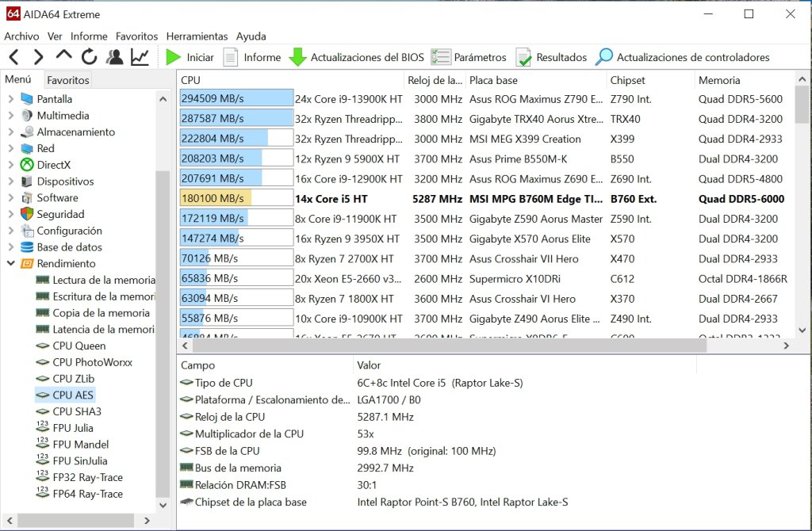Select FP64 Ray-Trace benchmark
The width and height of the screenshot is (812, 531).
tap(79, 494)
